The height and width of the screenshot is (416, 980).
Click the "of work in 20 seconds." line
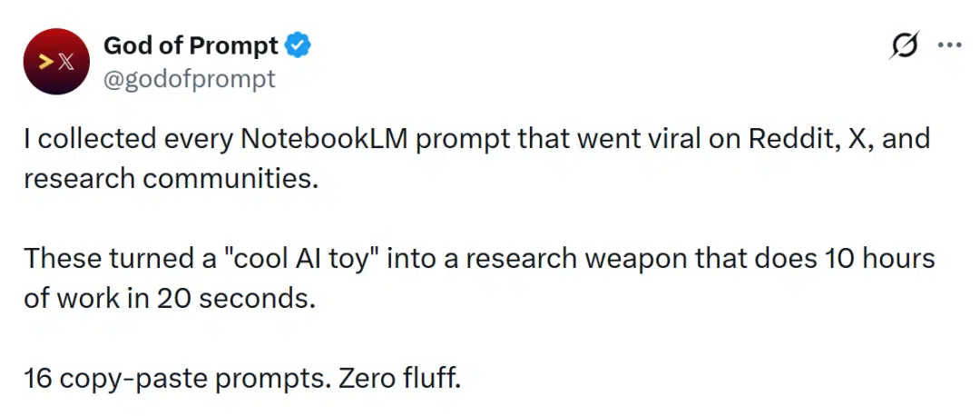(170, 297)
